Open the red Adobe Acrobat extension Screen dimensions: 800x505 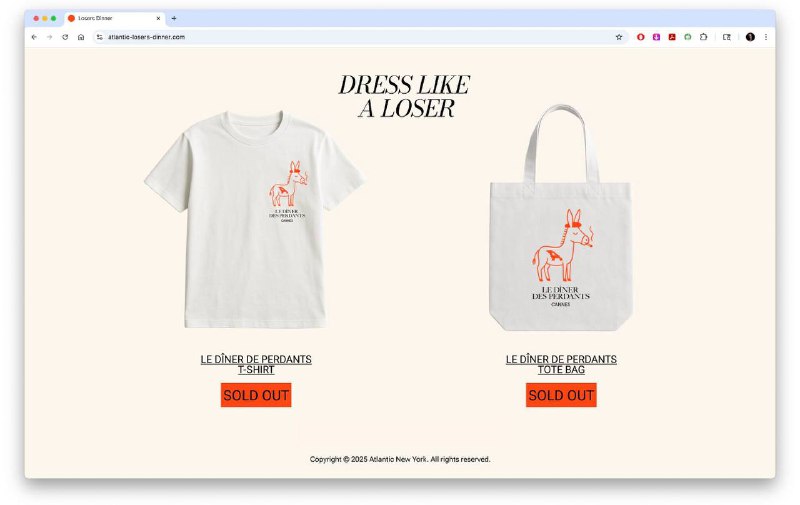click(672, 37)
